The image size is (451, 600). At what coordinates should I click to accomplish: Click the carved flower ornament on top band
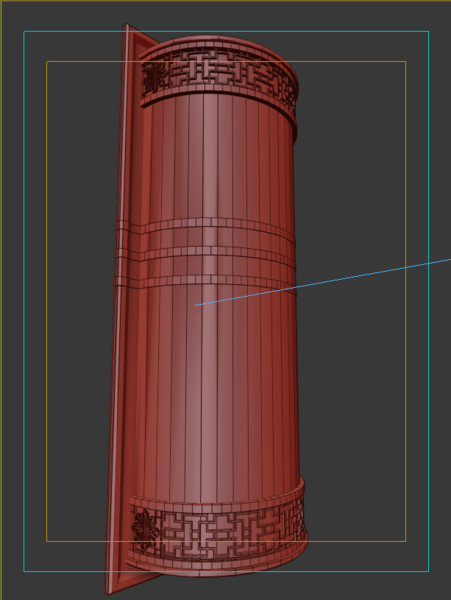click(x=150, y=79)
